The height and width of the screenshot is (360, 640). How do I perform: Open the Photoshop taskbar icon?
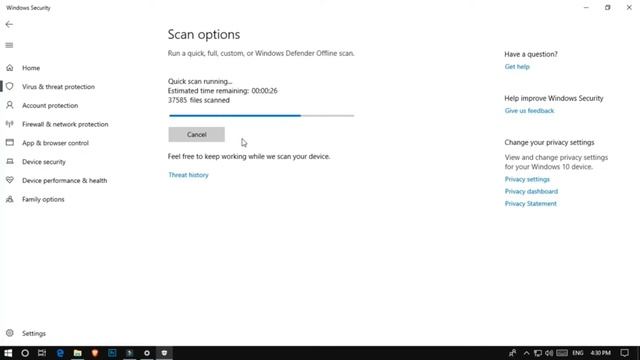point(112,353)
